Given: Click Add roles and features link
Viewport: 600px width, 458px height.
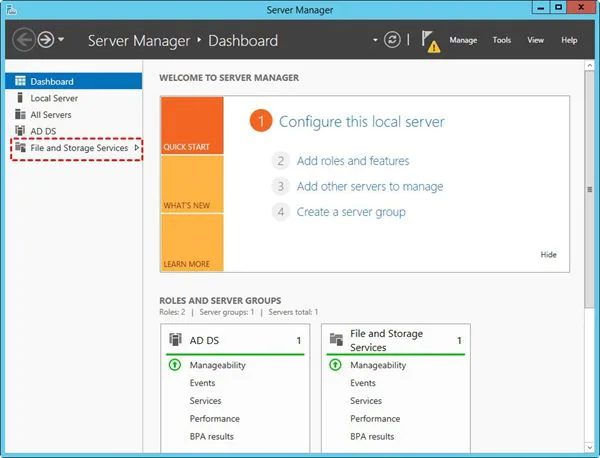Looking at the screenshot, I should click(x=353, y=161).
